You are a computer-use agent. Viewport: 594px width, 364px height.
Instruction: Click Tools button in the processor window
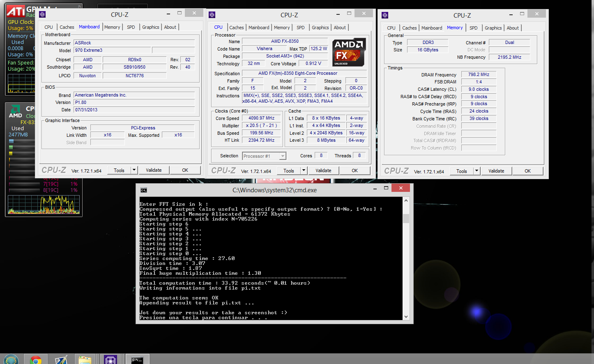tap(289, 170)
